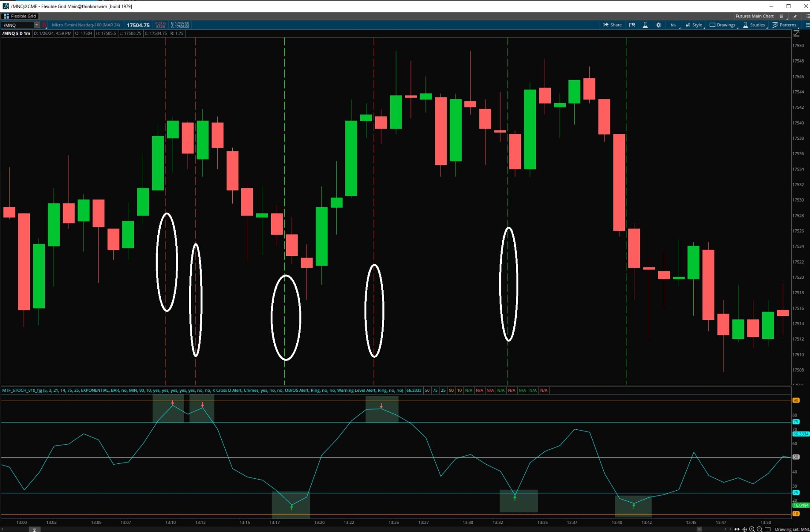Screen dimensions: 810x532
Task: Expand the 1m timeframe selector
Action: coord(673,25)
